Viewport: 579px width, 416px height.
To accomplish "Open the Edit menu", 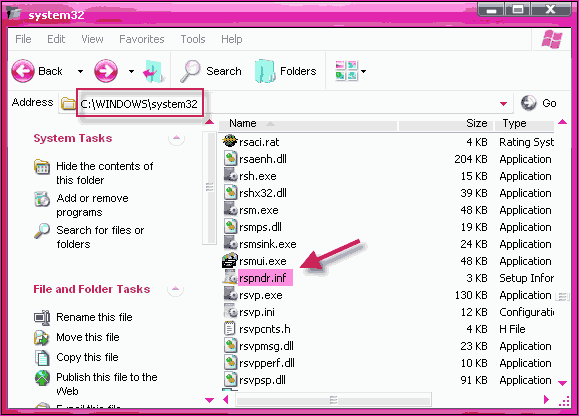I will coord(56,39).
